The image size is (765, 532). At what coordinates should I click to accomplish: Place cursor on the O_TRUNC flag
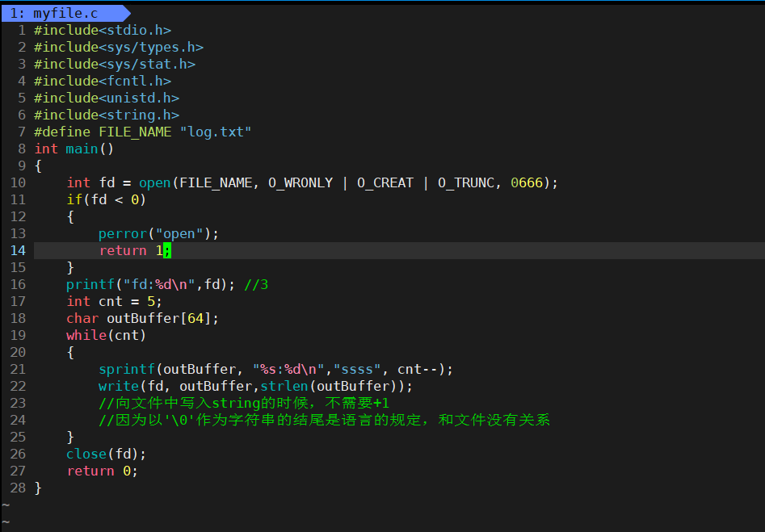pos(465,182)
